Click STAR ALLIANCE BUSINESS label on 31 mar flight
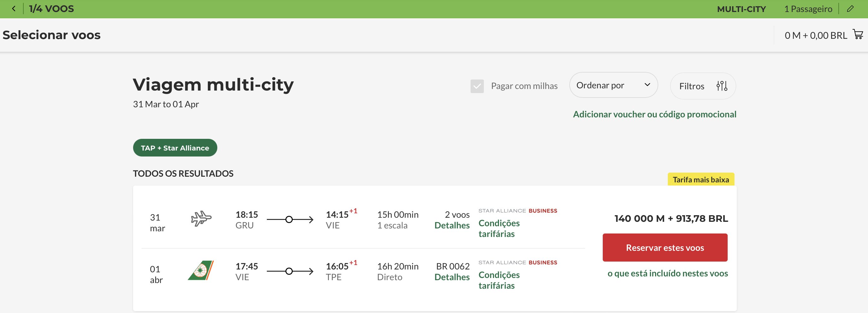868x313 pixels. pyautogui.click(x=518, y=211)
